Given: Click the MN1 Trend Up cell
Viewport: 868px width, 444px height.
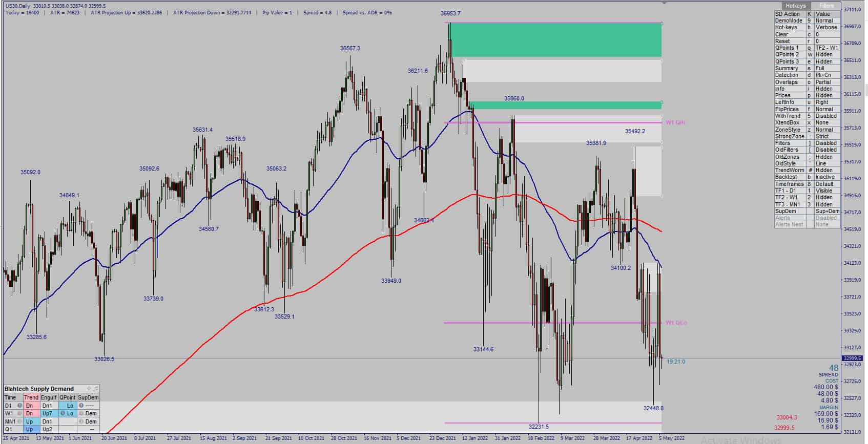Looking at the screenshot, I should (x=31, y=421).
